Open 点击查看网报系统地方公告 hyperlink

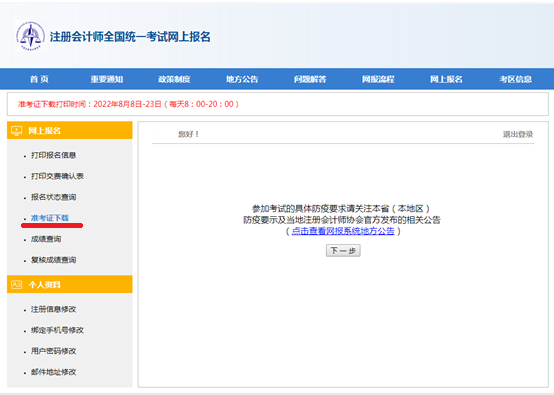pos(343,231)
